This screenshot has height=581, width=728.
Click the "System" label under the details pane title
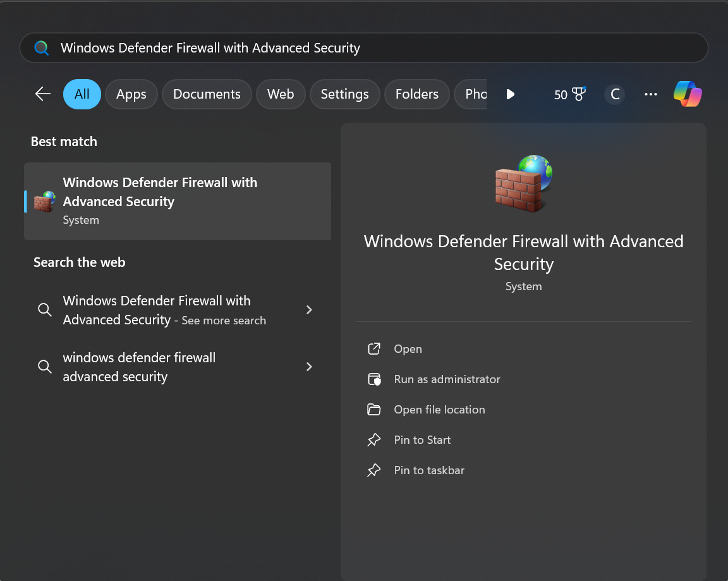pos(524,286)
